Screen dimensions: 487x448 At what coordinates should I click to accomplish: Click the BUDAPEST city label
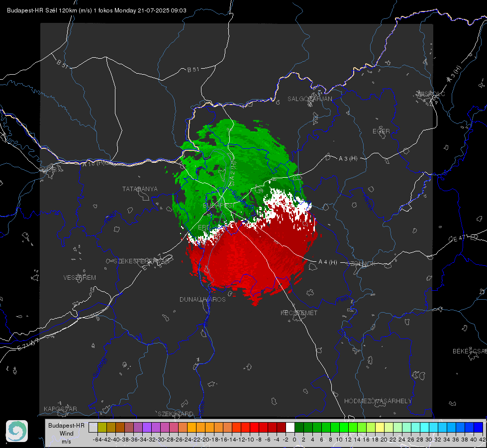(x=219, y=206)
